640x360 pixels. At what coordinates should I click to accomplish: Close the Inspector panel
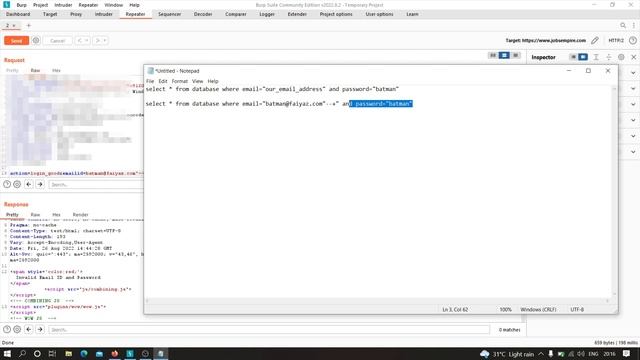(633, 57)
